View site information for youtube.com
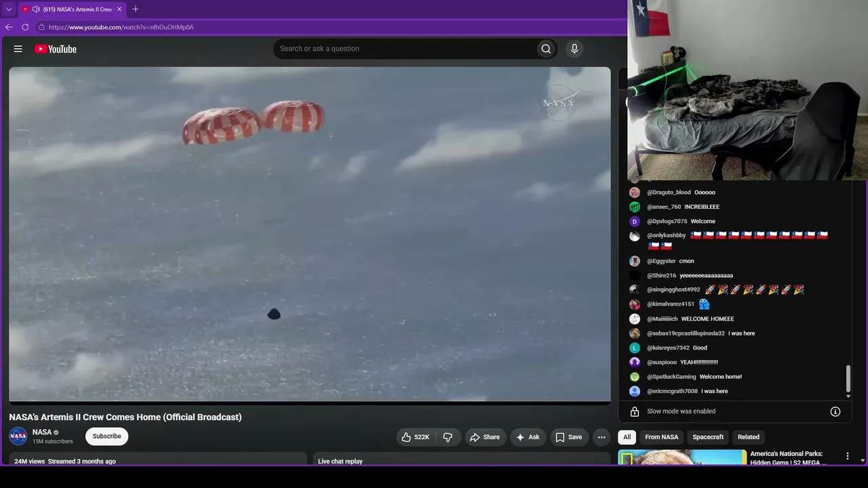 (x=41, y=27)
